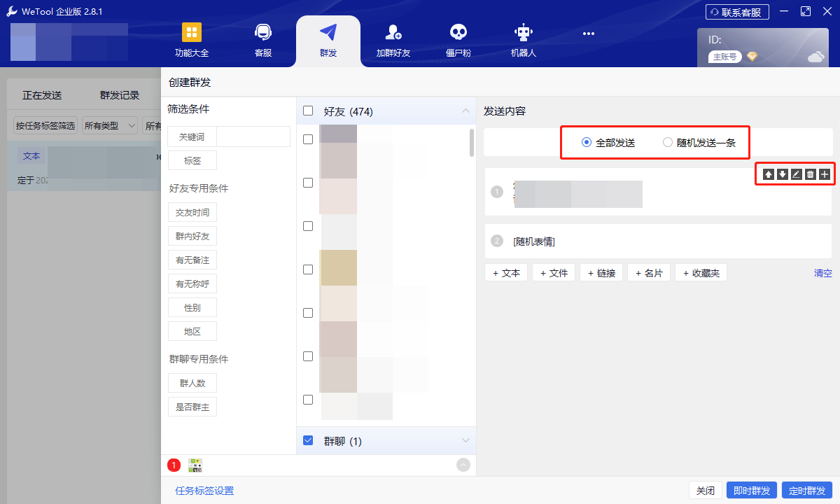Viewport: 840px width, 504px height.
Task: Open the 标签 filter condition
Action: click(192, 160)
